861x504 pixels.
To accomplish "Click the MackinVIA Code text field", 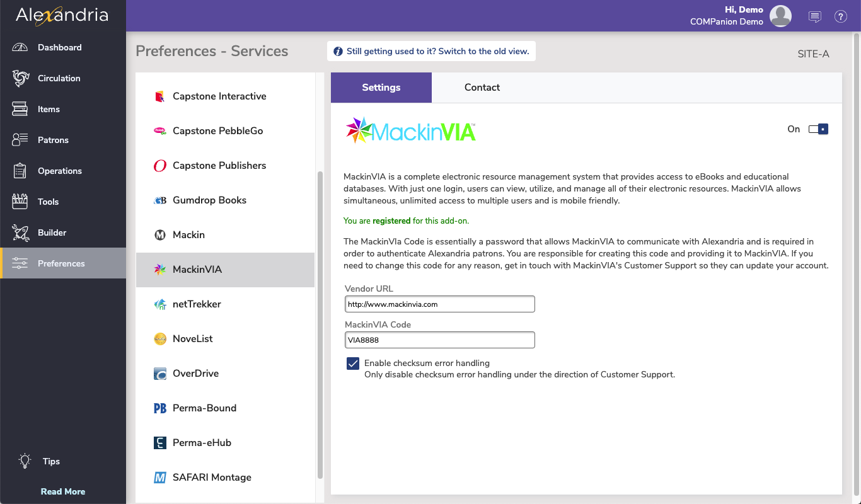I will (439, 340).
